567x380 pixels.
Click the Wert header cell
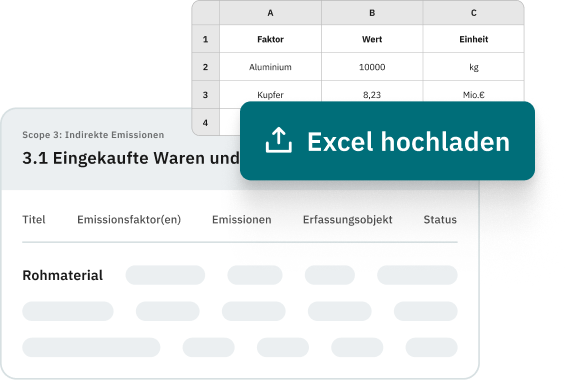[372, 39]
